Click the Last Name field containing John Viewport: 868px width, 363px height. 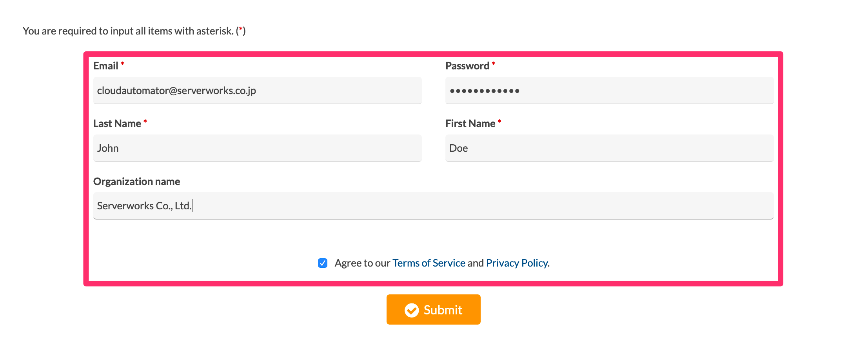pyautogui.click(x=257, y=148)
